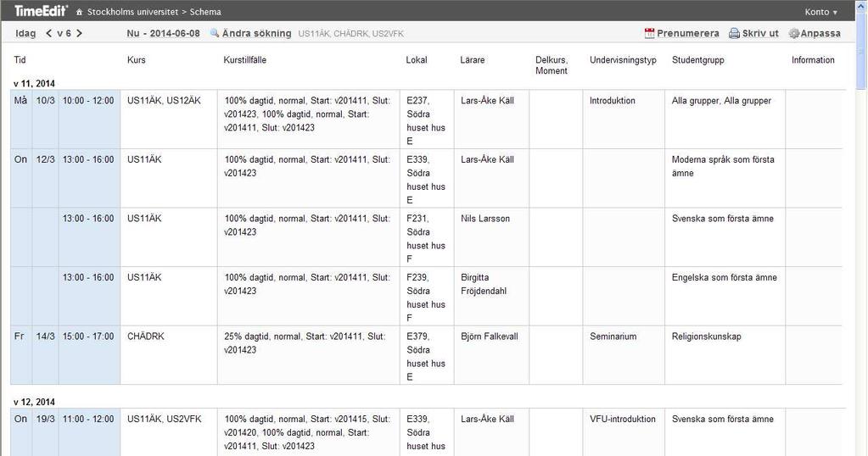Click the Religionskunskap student group

coord(706,336)
